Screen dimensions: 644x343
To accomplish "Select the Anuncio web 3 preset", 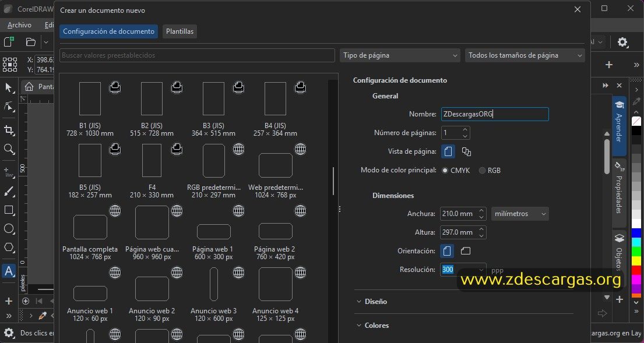I will (213, 294).
